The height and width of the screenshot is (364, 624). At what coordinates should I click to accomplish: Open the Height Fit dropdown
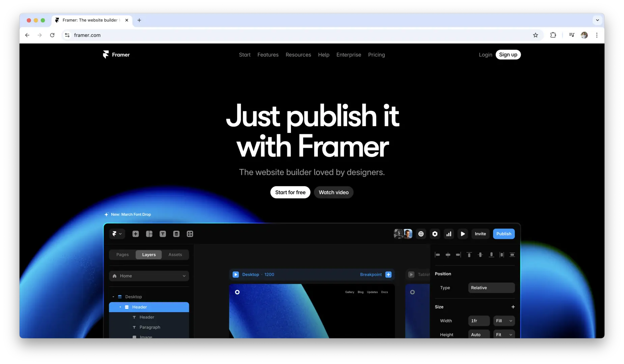point(504,335)
